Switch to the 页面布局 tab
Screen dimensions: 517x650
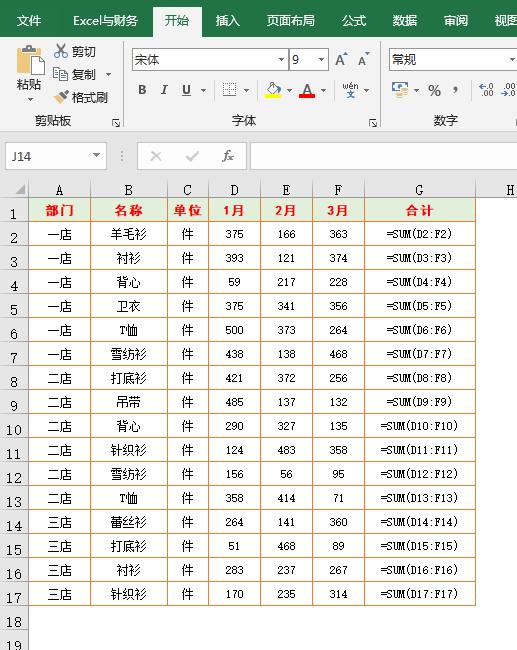tap(291, 20)
